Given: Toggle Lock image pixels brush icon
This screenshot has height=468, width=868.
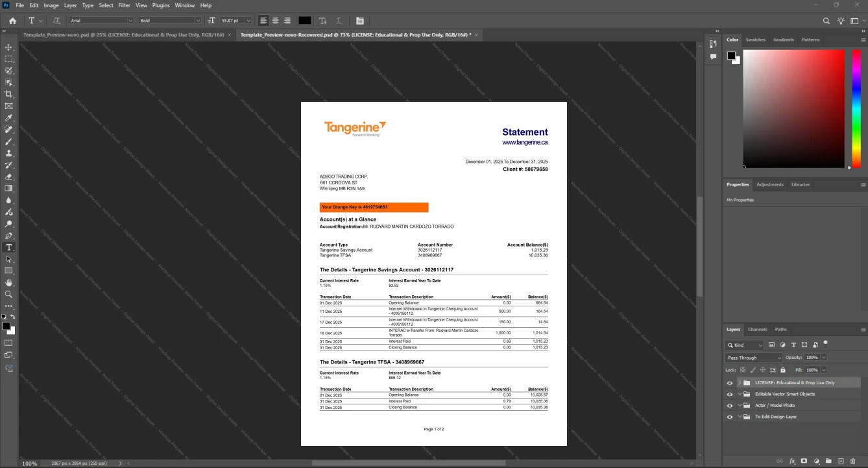Looking at the screenshot, I should tap(753, 370).
